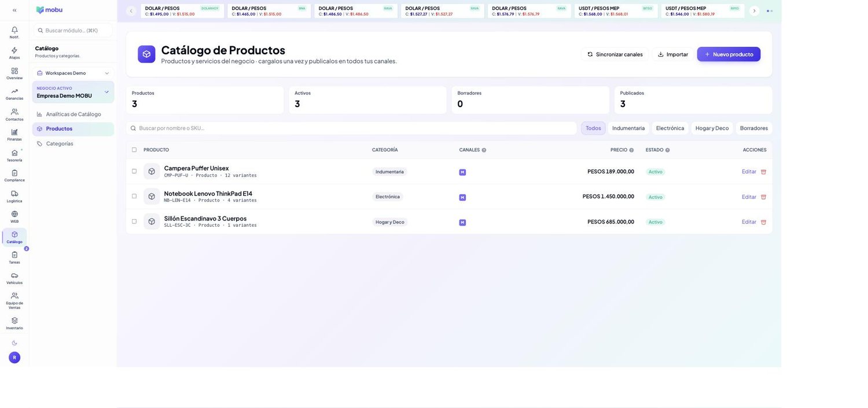Screen dimensions: 868x408
Task: Delete Campera Puffer Unisex trash icon
Action: pyautogui.click(x=763, y=172)
